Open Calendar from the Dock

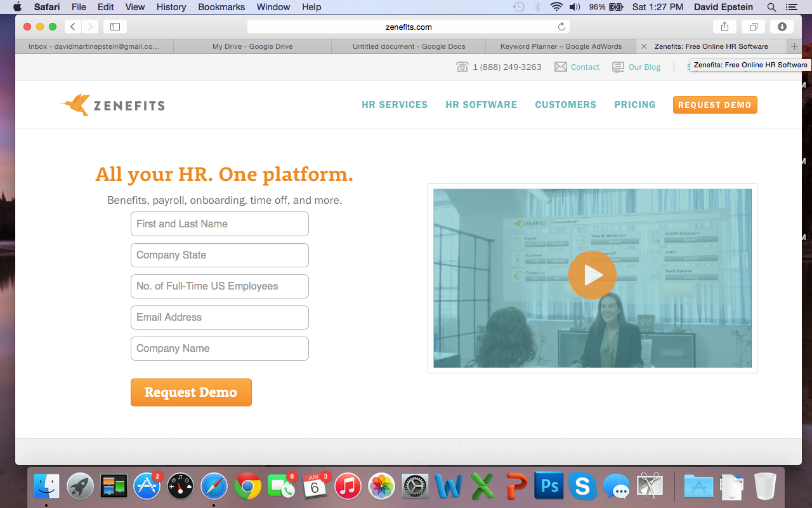pyautogui.click(x=315, y=487)
